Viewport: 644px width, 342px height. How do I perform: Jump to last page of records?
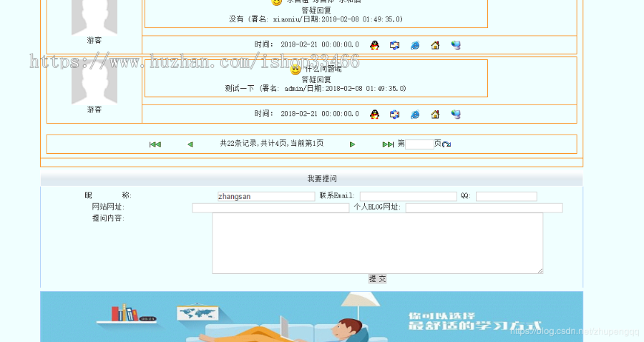[388, 144]
